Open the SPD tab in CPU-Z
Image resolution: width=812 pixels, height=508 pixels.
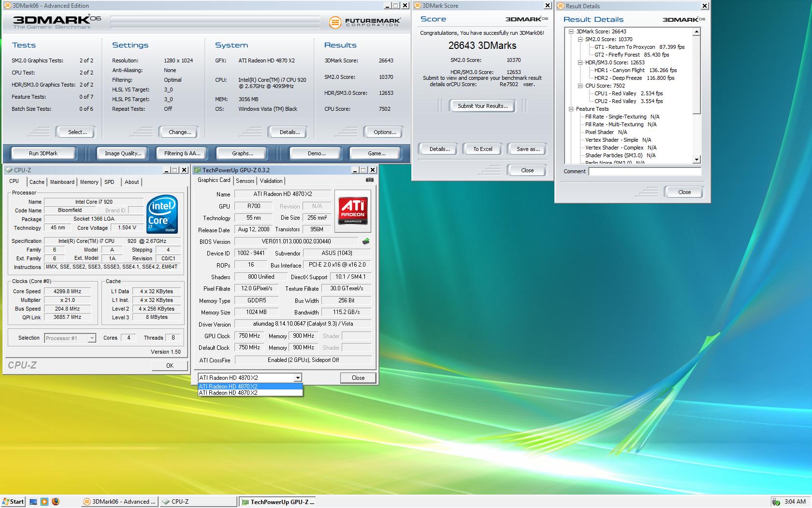tap(110, 182)
